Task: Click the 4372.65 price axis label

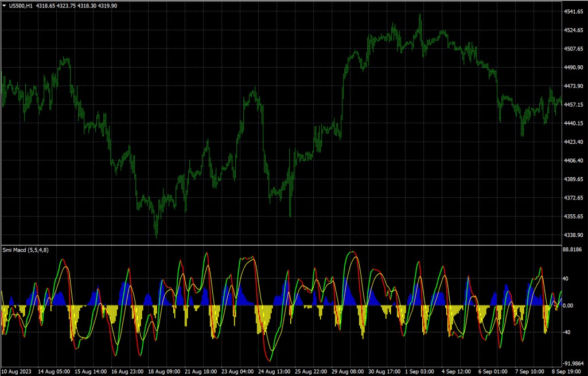Action: (574, 198)
